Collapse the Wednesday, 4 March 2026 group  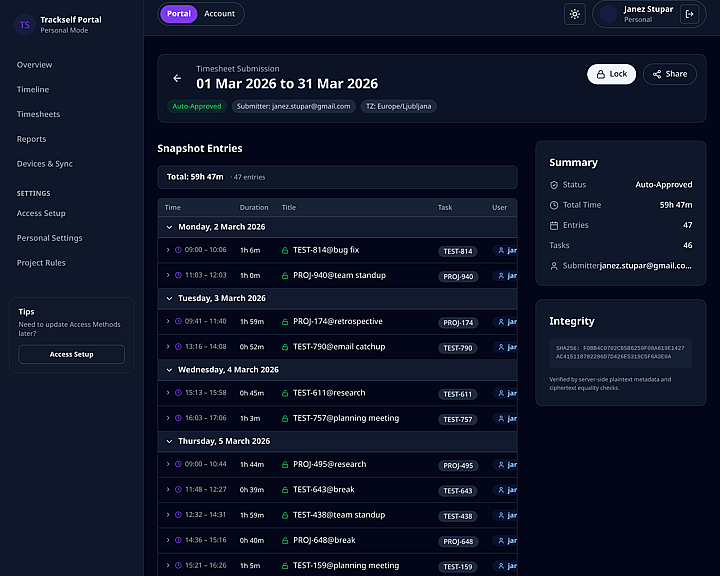pos(169,370)
